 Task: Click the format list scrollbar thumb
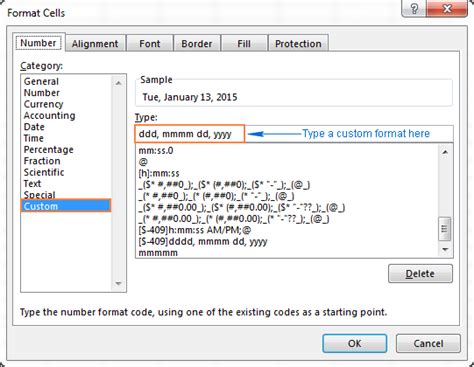[444, 229]
